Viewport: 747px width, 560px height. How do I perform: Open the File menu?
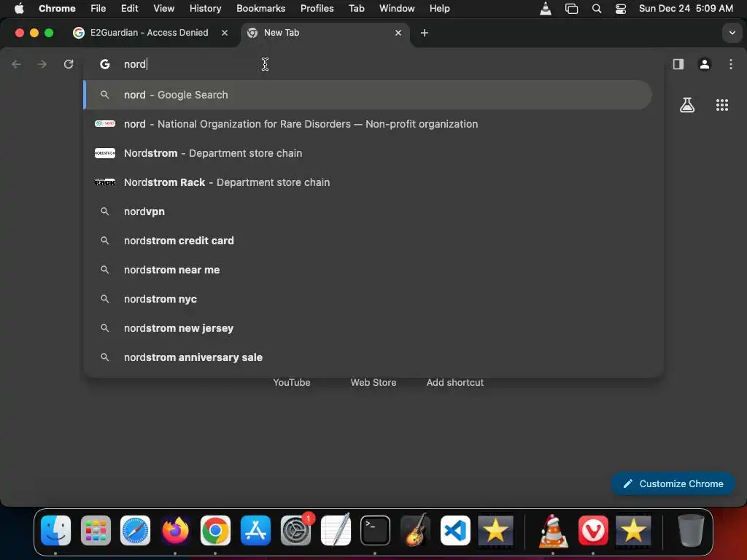click(98, 8)
